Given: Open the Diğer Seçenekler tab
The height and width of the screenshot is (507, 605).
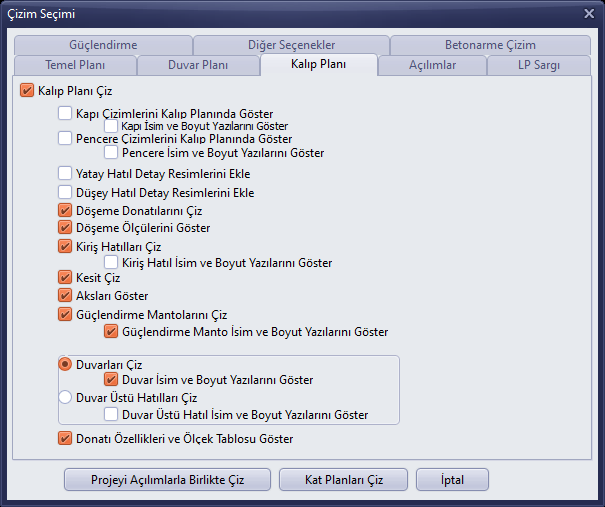Looking at the screenshot, I should (291, 45).
